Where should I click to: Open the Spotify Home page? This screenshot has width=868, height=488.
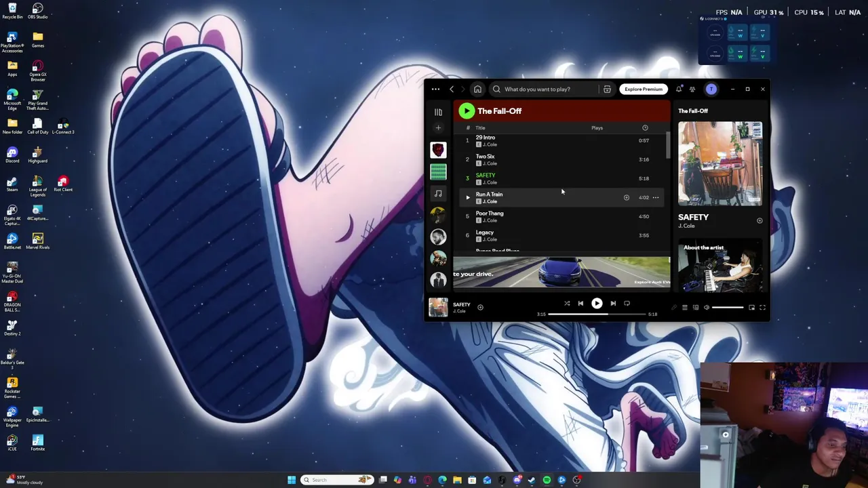coord(477,89)
